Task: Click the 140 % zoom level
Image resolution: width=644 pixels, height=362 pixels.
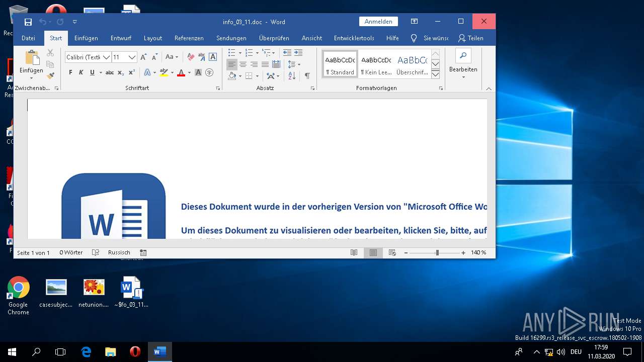Action: pos(478,252)
